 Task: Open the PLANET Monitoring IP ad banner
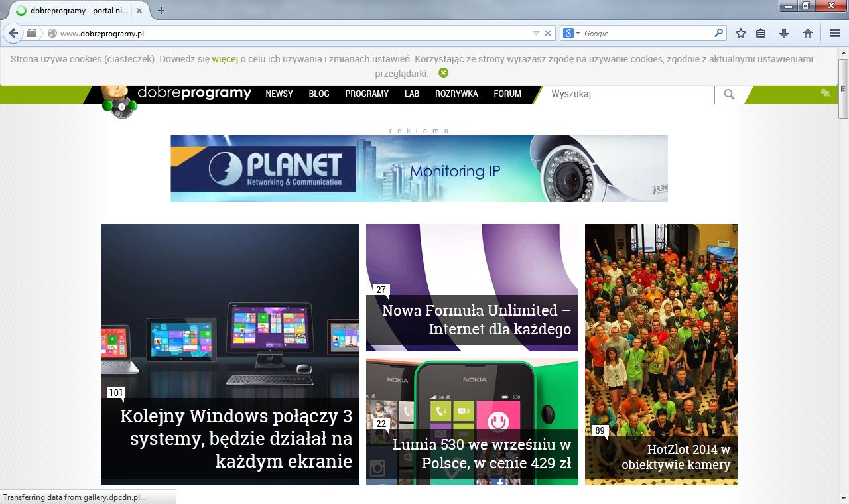click(419, 168)
